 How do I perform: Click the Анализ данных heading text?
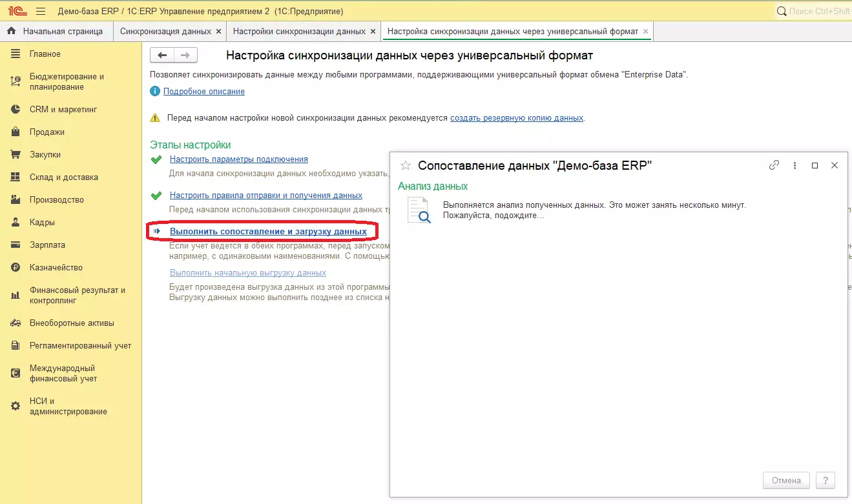433,186
